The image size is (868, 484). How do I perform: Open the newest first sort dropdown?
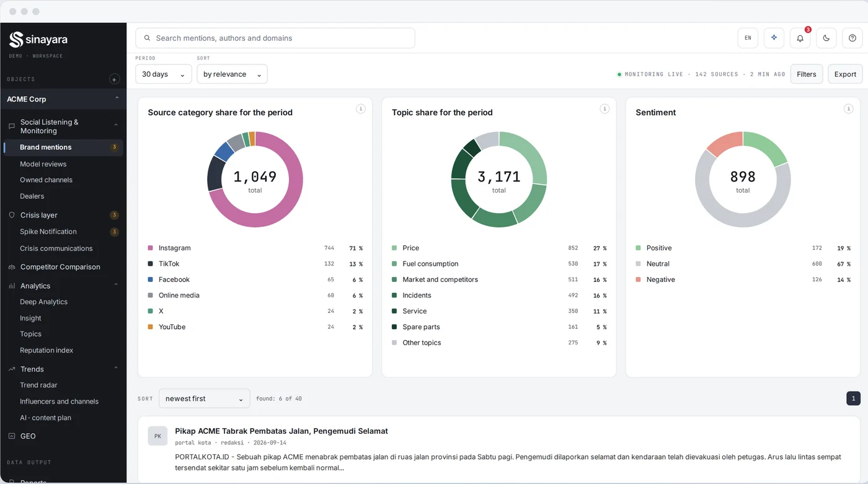pyautogui.click(x=205, y=398)
